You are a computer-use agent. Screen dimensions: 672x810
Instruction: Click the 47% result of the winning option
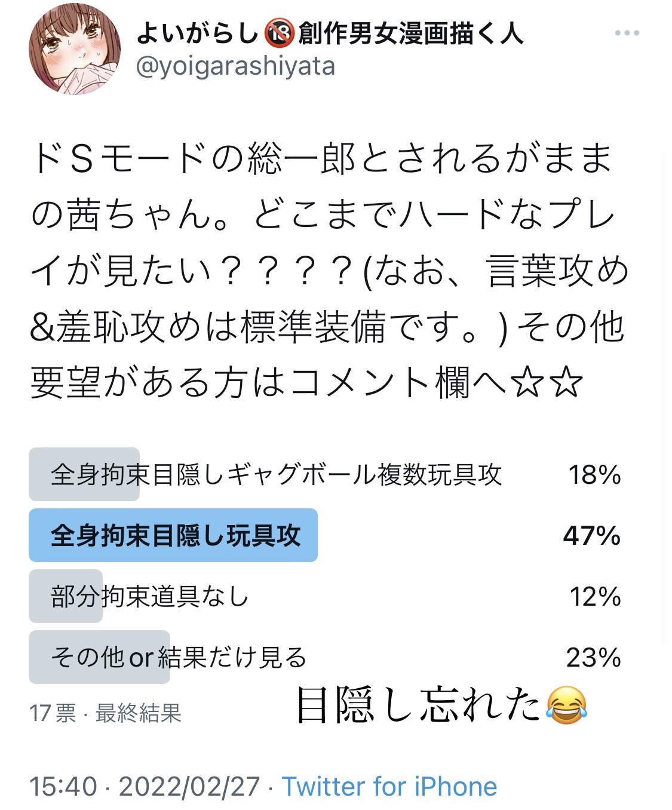592,536
